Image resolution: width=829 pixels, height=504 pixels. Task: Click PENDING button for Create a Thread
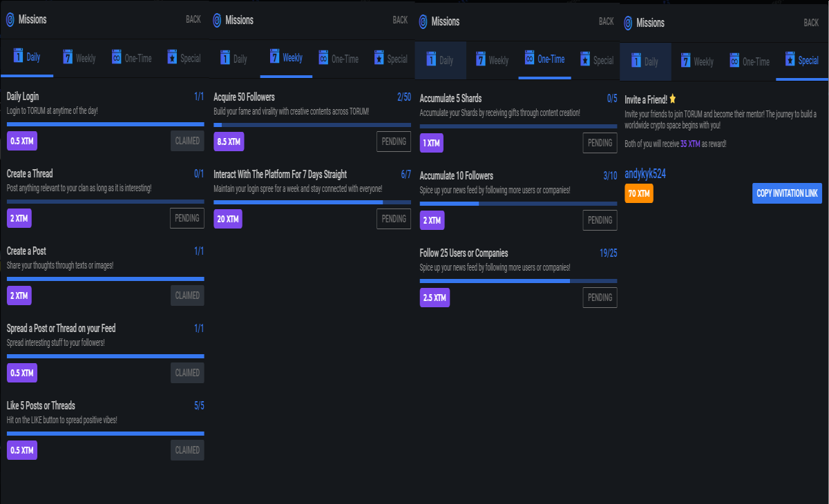(x=187, y=218)
